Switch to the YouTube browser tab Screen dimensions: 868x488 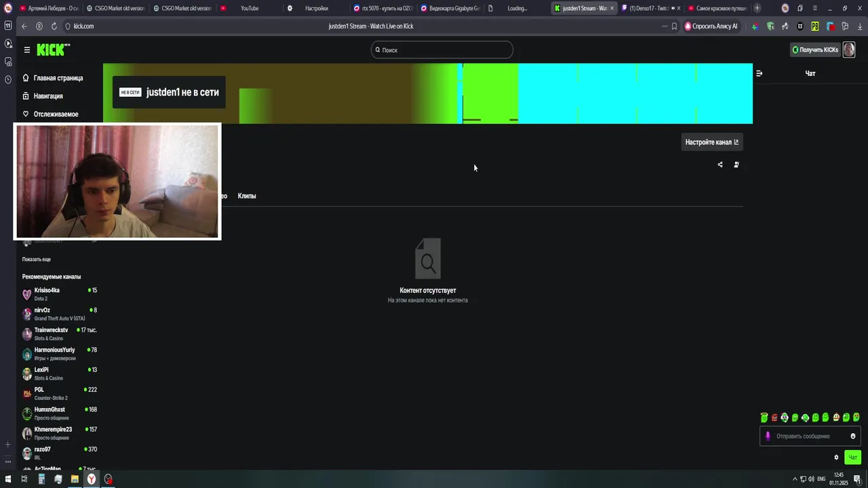249,8
